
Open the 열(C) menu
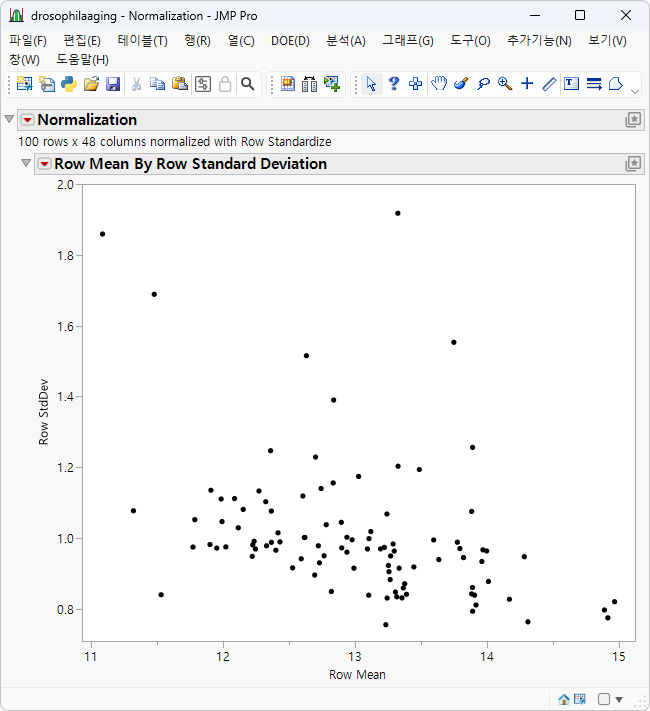pyautogui.click(x=241, y=41)
